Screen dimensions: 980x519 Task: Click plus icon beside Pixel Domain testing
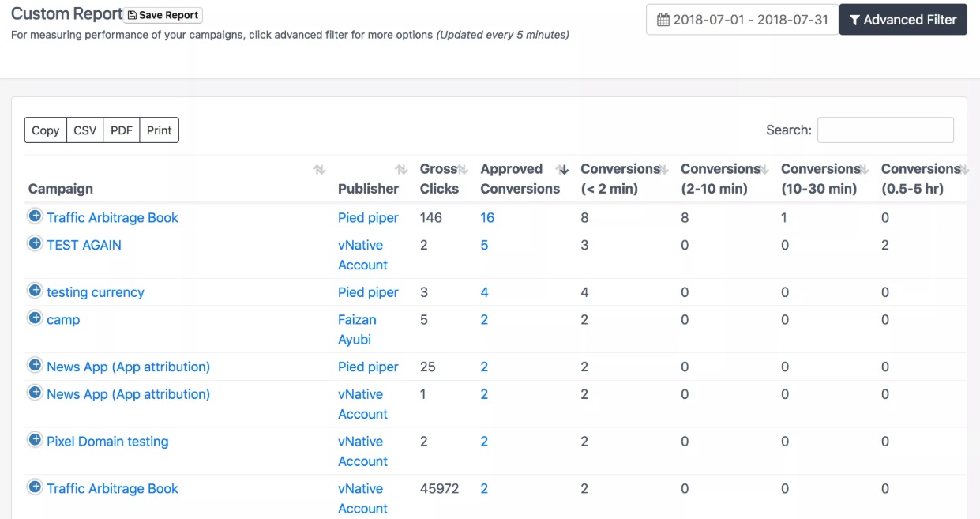(x=35, y=440)
